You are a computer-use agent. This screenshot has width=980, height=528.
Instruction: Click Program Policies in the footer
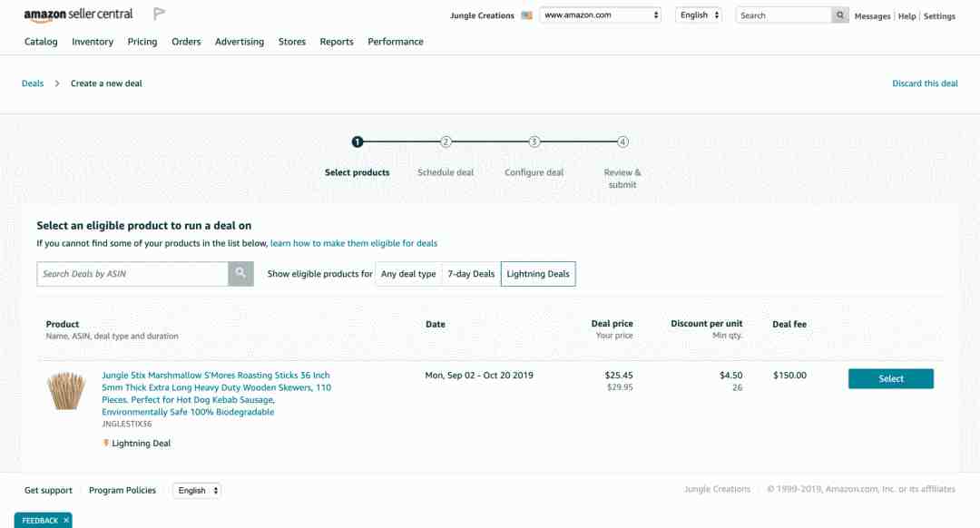122,491
